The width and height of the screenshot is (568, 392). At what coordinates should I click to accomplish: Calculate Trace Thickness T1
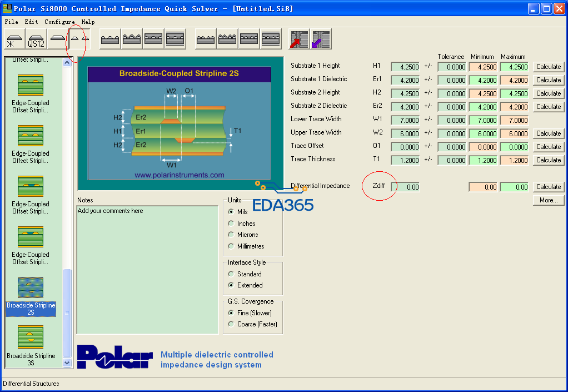[549, 160]
